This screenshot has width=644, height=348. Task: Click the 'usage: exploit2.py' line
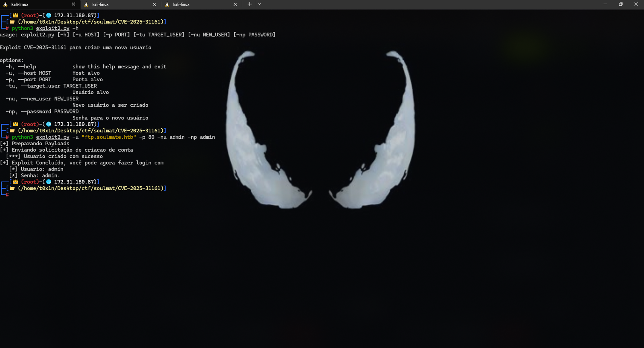[x=138, y=35]
